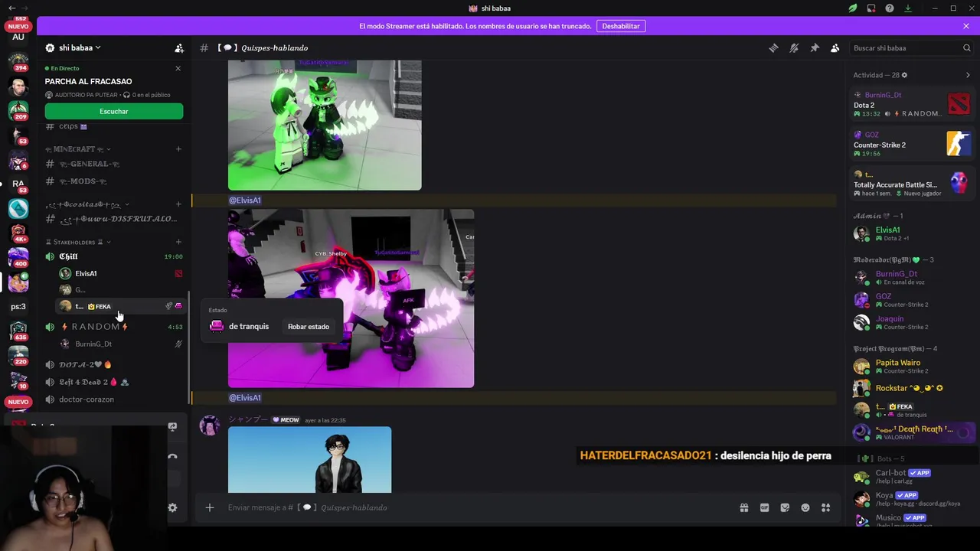This screenshot has width=980, height=551.
Task: Click the green leaf icon in title bar
Action: pos(853,8)
